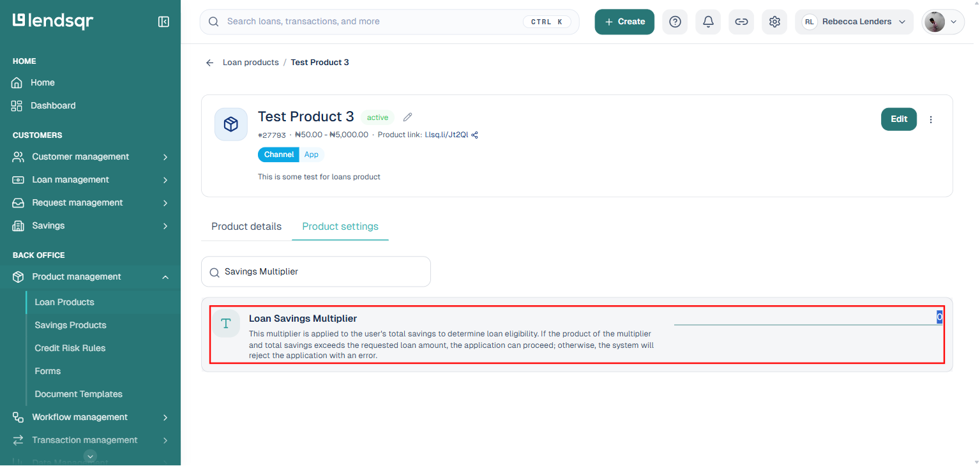Open the dropdown arrow beside avatar
980x466 pixels.
tap(954, 22)
